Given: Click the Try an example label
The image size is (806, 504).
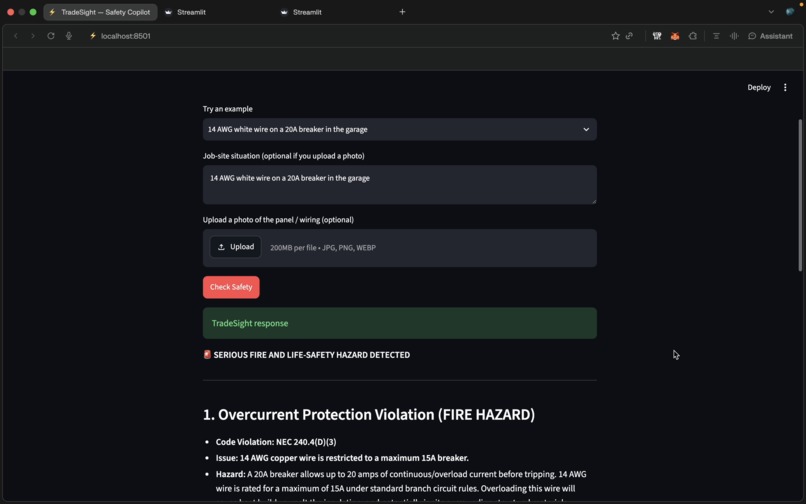Looking at the screenshot, I should (228, 109).
